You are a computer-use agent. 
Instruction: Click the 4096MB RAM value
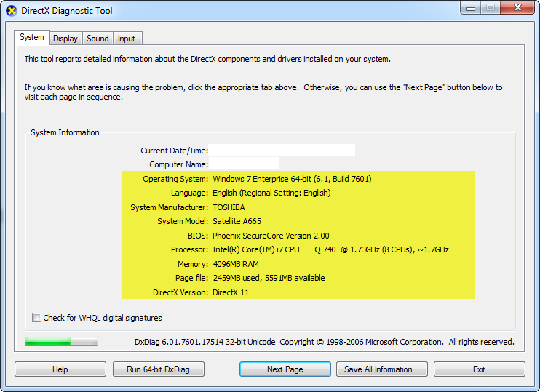[x=236, y=264]
